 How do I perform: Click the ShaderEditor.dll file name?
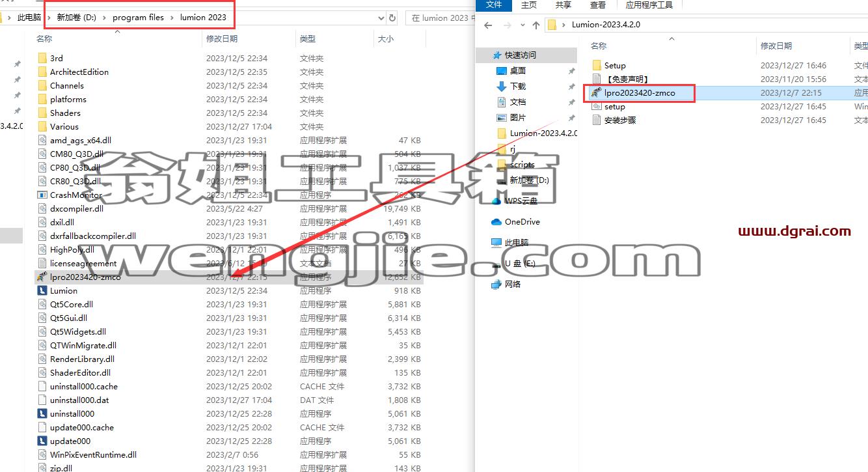[80, 372]
